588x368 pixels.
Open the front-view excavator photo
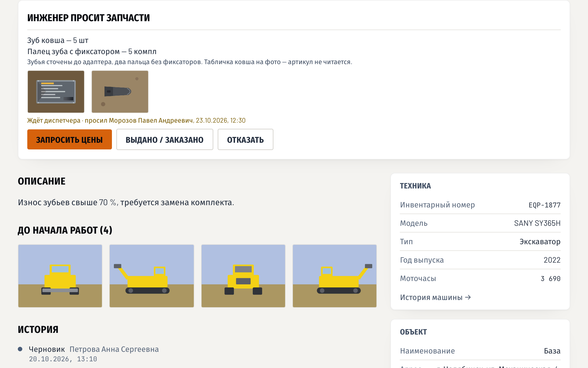60,276
